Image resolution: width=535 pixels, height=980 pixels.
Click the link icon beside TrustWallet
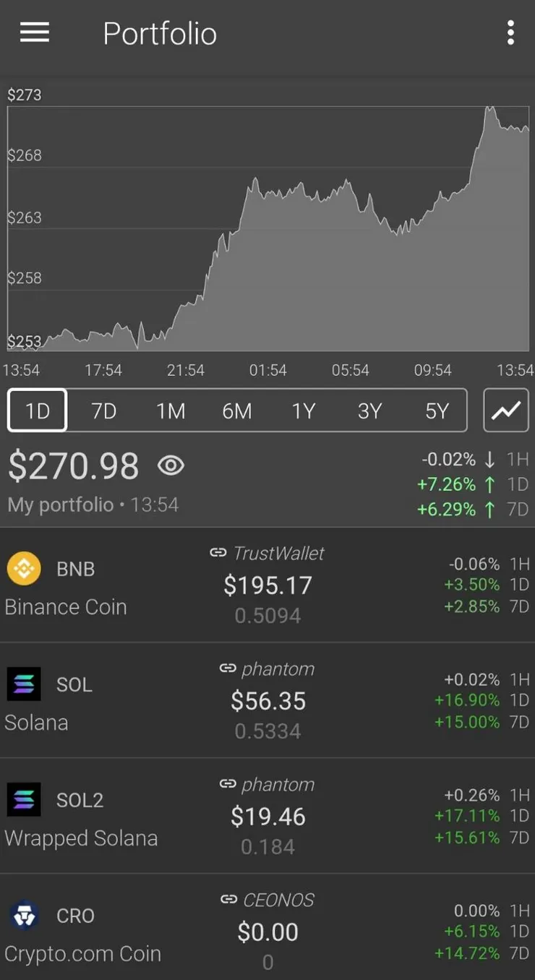[x=218, y=553]
